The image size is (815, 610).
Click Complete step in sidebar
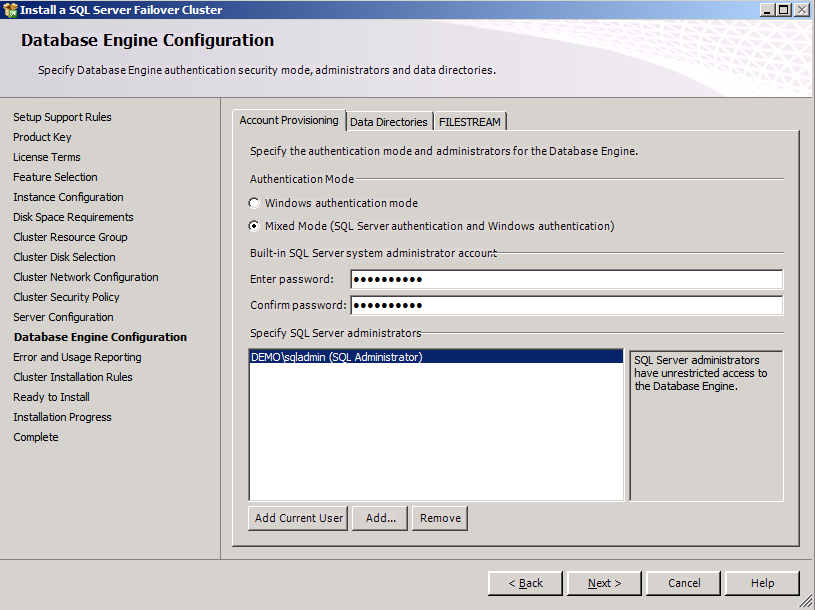(36, 437)
